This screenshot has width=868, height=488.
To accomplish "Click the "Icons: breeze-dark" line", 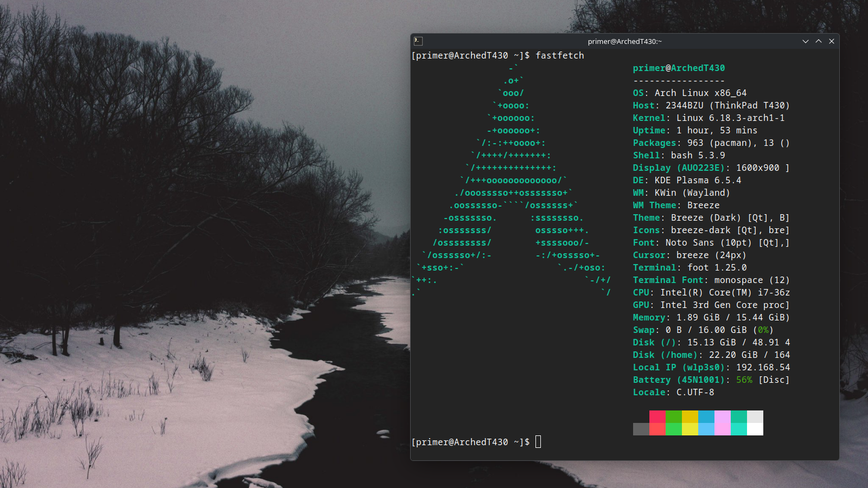I will tap(711, 230).
